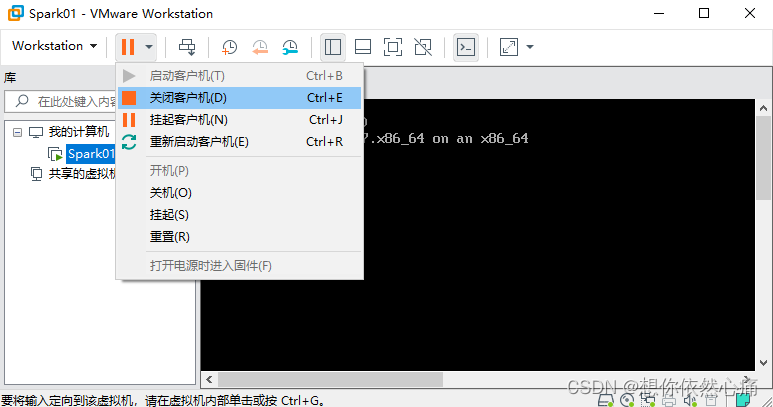
Task: Choose 挂起(S) in the power menu
Action: [x=240, y=215]
